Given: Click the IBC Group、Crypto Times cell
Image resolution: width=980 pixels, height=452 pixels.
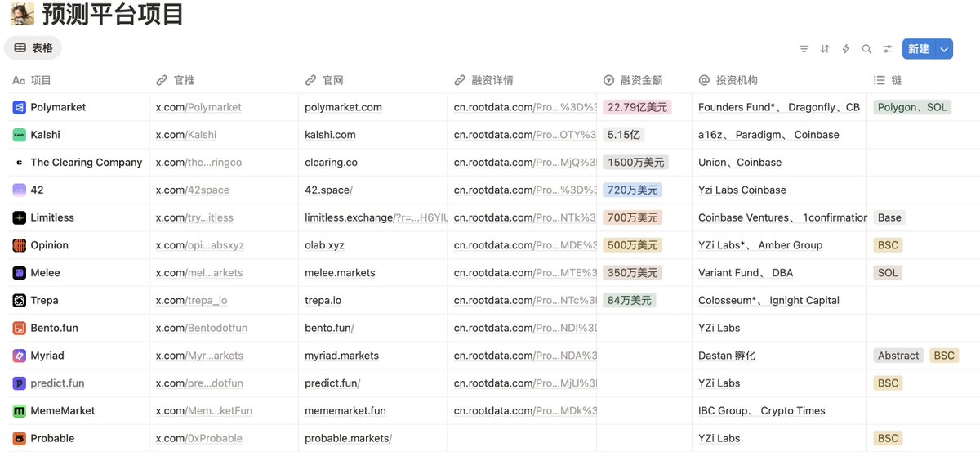Looking at the screenshot, I should click(x=779, y=410).
